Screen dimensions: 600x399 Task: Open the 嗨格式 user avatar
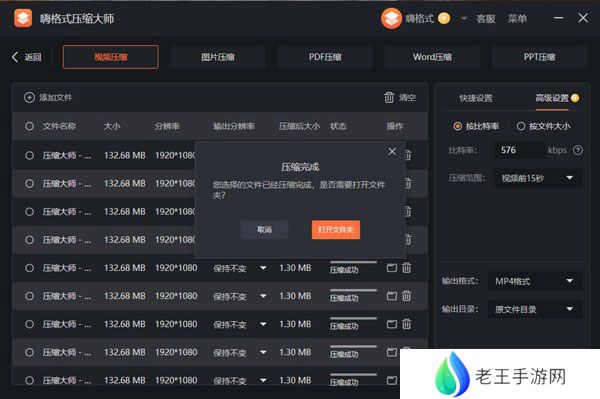[391, 18]
